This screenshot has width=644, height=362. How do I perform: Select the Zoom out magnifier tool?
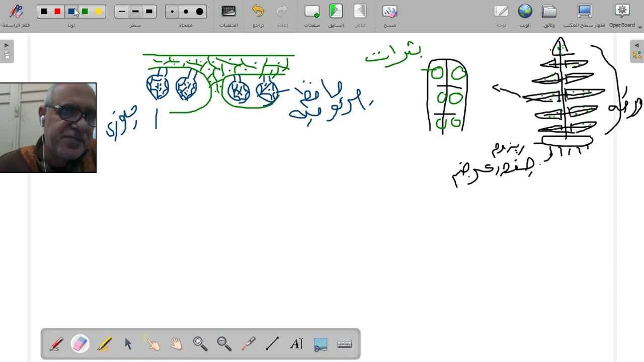pyautogui.click(x=224, y=344)
